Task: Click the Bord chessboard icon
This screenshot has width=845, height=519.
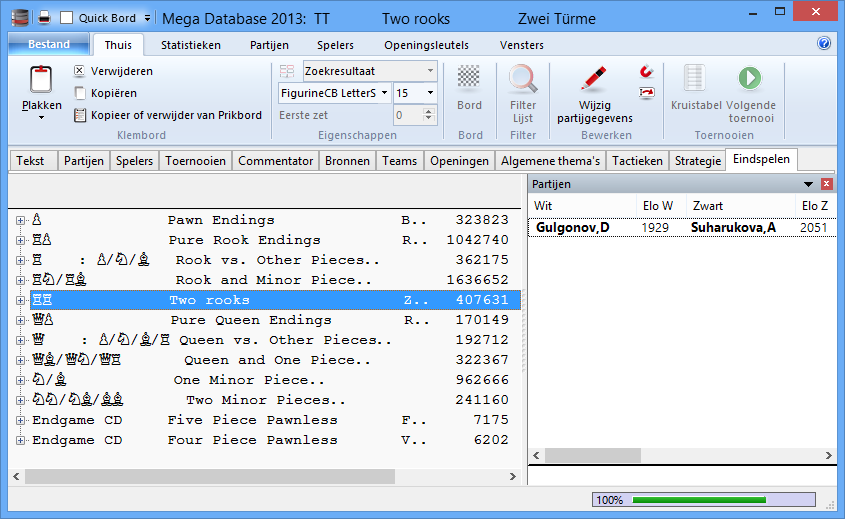Action: 469,77
